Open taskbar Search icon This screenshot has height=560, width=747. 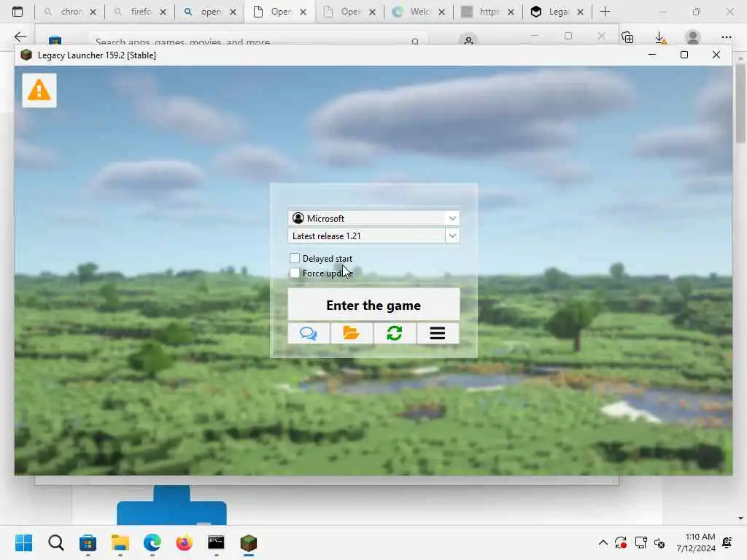[x=55, y=542]
